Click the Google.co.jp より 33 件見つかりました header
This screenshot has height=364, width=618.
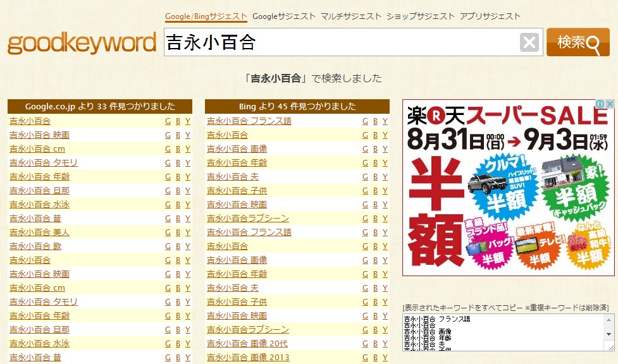100,106
